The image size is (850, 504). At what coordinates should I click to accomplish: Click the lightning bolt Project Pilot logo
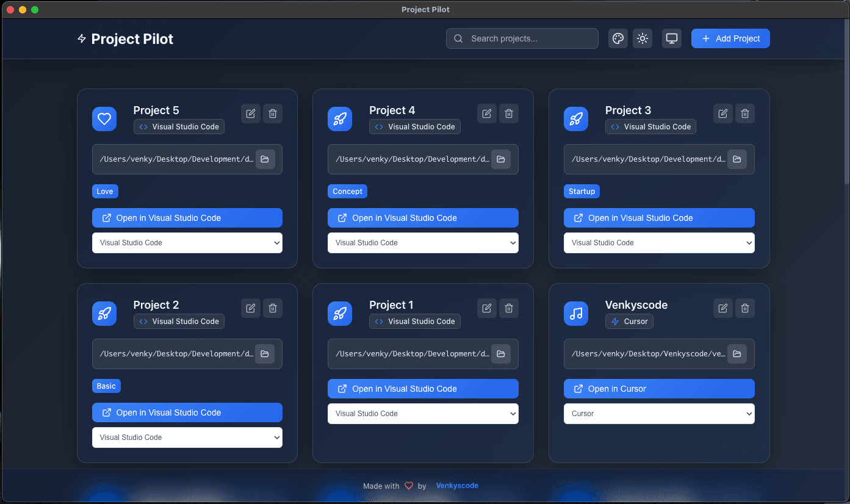pos(82,39)
